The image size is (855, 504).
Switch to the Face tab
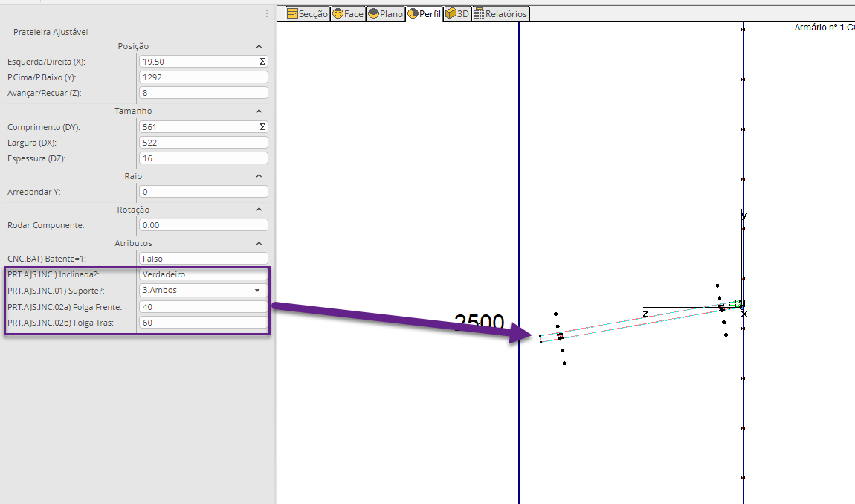pos(348,13)
